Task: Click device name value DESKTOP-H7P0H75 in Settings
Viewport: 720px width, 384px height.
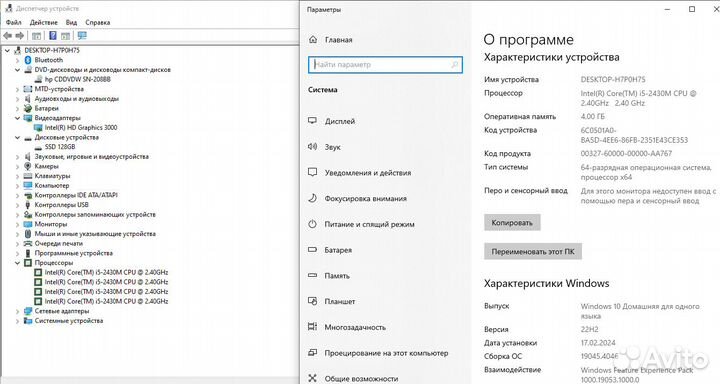Action: pyautogui.click(x=613, y=79)
